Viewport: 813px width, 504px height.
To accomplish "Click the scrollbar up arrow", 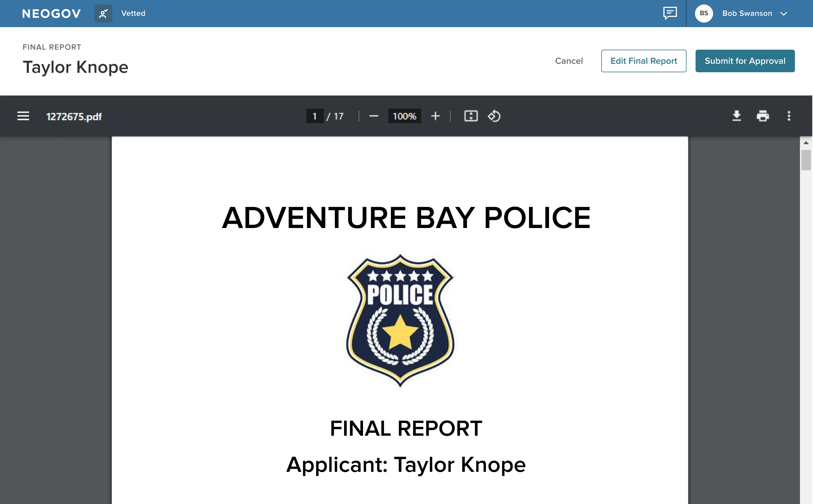I will 806,143.
